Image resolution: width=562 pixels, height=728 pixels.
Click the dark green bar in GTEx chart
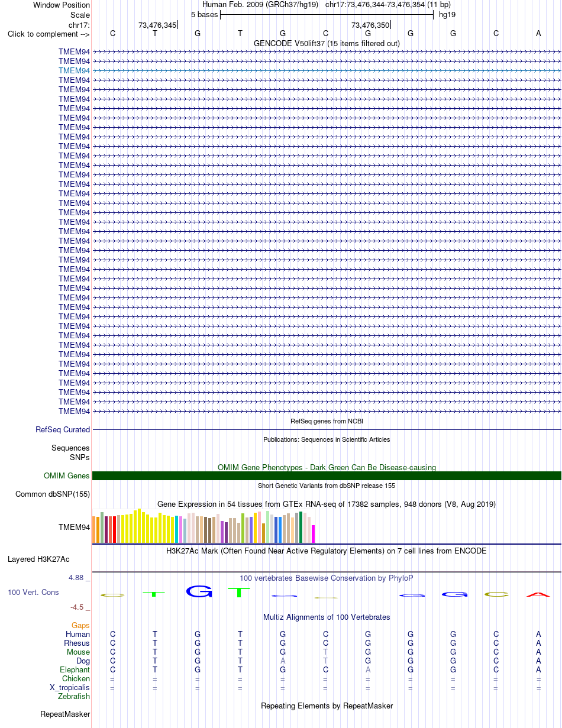point(301,528)
